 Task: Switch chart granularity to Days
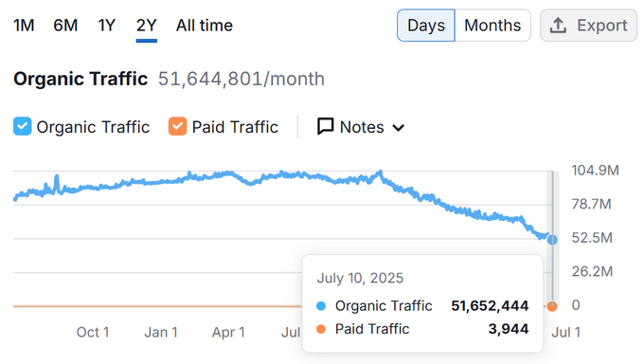(x=426, y=26)
